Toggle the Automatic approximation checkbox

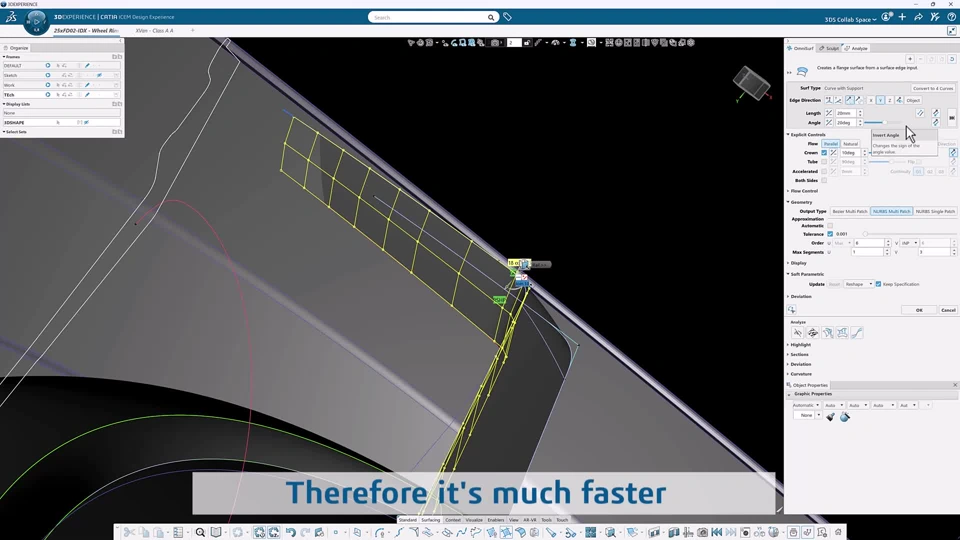pyautogui.click(x=830, y=225)
